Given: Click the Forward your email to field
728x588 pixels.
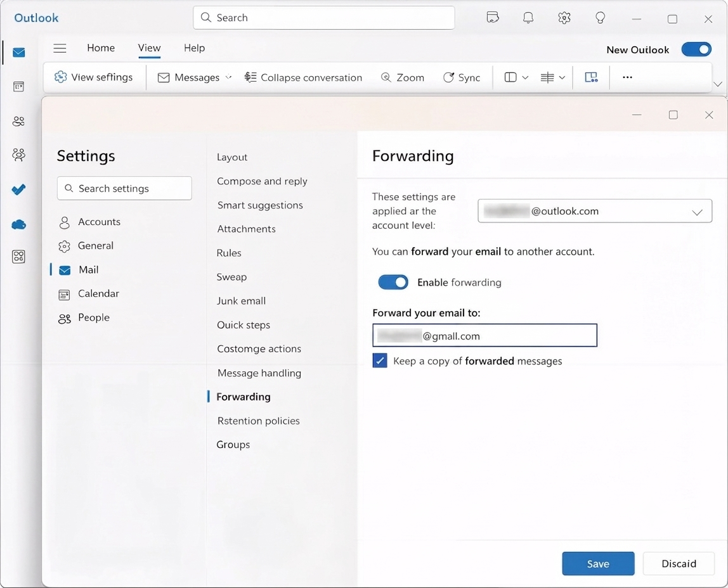Looking at the screenshot, I should point(484,335).
